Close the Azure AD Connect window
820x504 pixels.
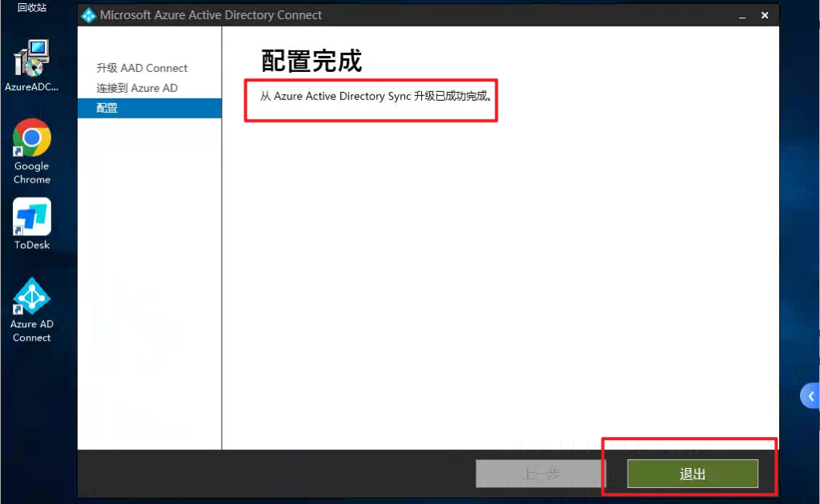click(x=764, y=15)
